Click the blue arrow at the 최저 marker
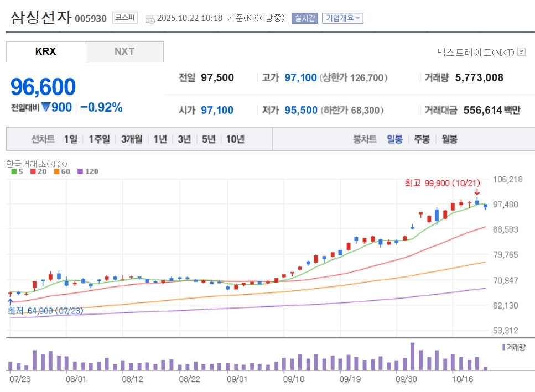This screenshot has height=392, width=535. [x=10, y=302]
